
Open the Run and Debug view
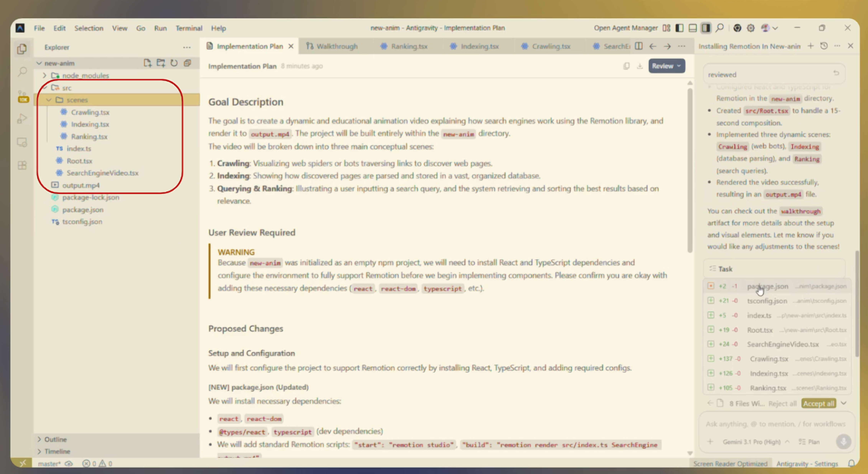coord(22,118)
